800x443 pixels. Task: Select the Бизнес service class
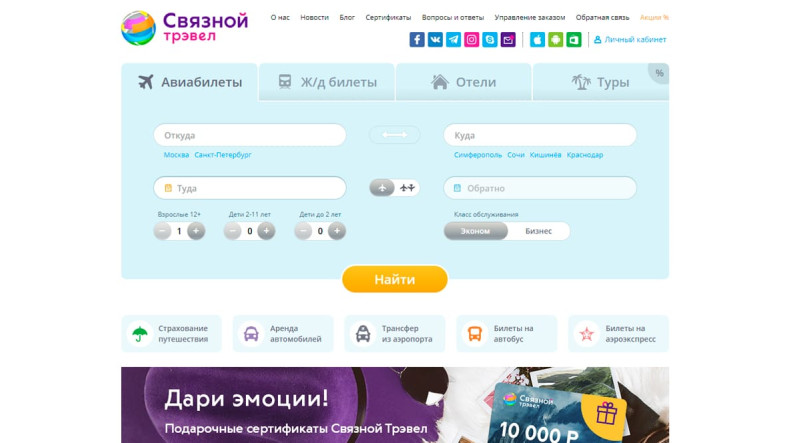pyautogui.click(x=539, y=231)
